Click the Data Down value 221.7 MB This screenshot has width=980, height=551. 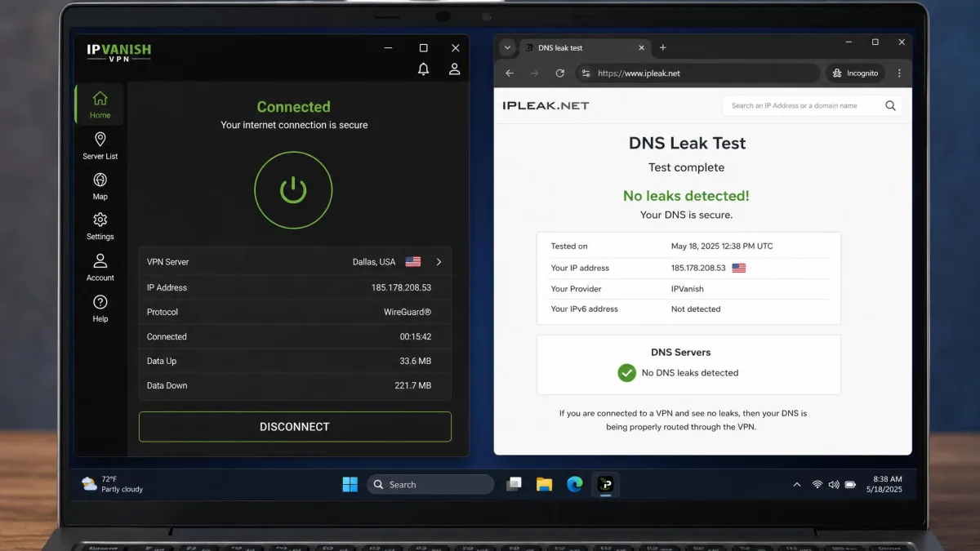pos(412,385)
